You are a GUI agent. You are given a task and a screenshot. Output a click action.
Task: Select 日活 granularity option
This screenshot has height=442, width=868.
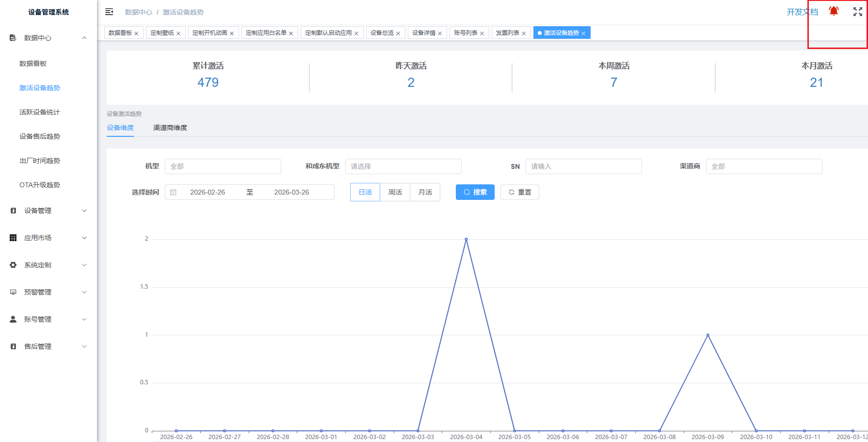365,192
